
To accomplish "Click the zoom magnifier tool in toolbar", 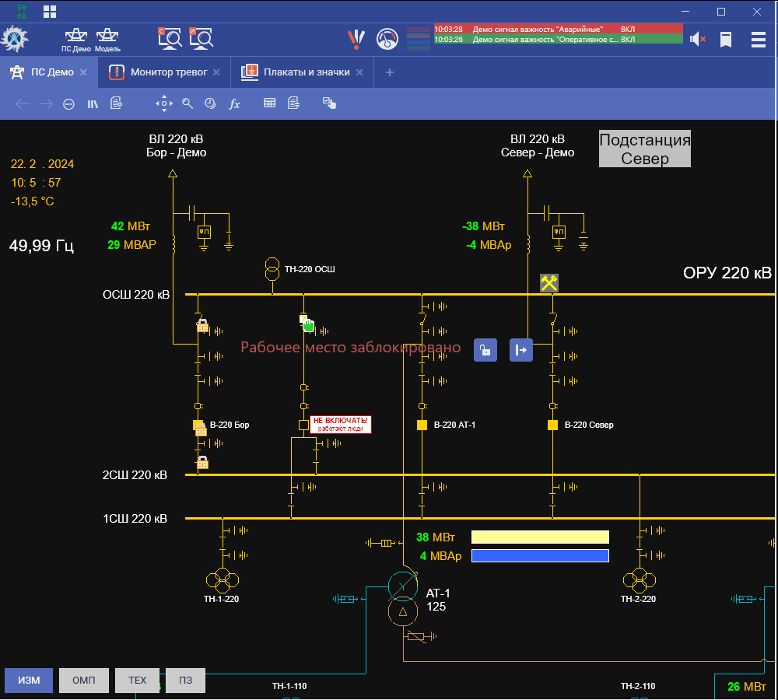I will point(187,103).
